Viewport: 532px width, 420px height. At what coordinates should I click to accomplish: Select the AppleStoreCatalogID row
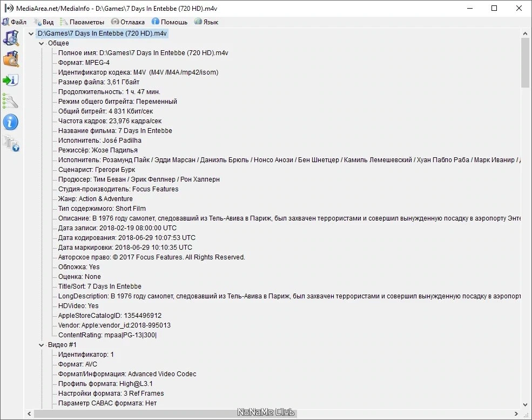(110, 316)
